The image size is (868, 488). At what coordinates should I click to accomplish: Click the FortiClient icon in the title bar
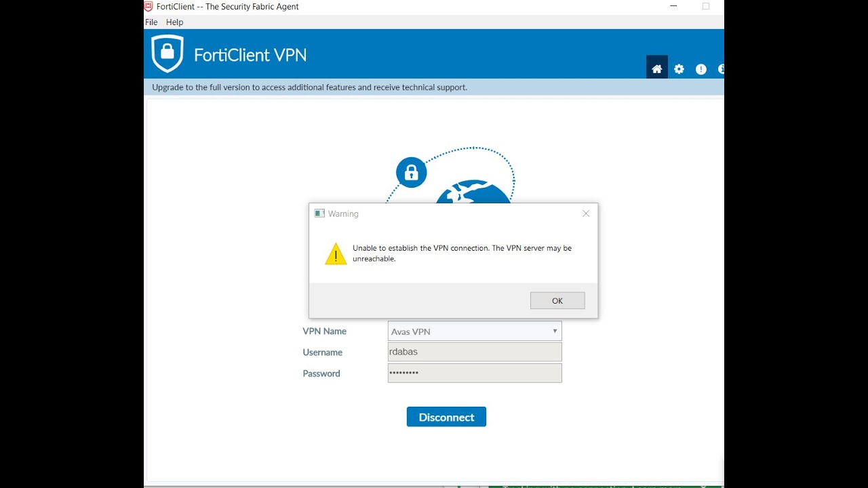click(148, 6)
